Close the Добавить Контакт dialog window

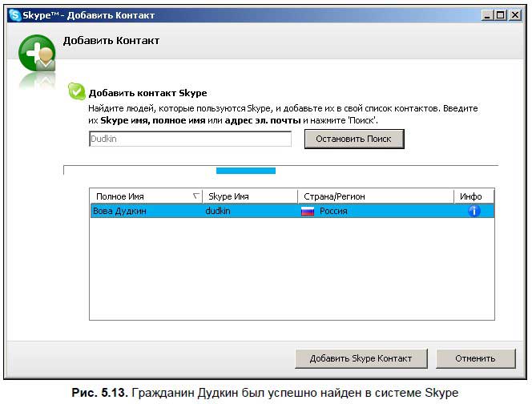pos(515,15)
